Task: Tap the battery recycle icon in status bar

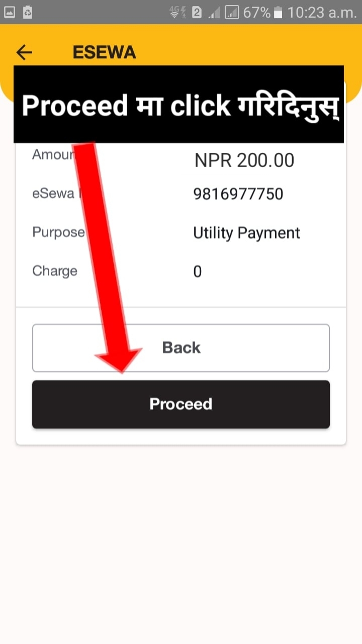Action: 28,12
